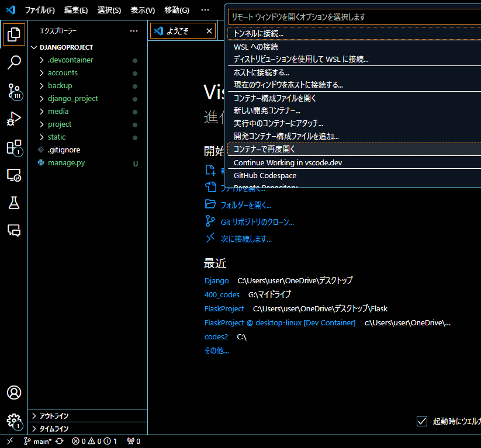Open Explorer more actions ellipsis
The height and width of the screenshot is (448, 481).
pos(134,31)
